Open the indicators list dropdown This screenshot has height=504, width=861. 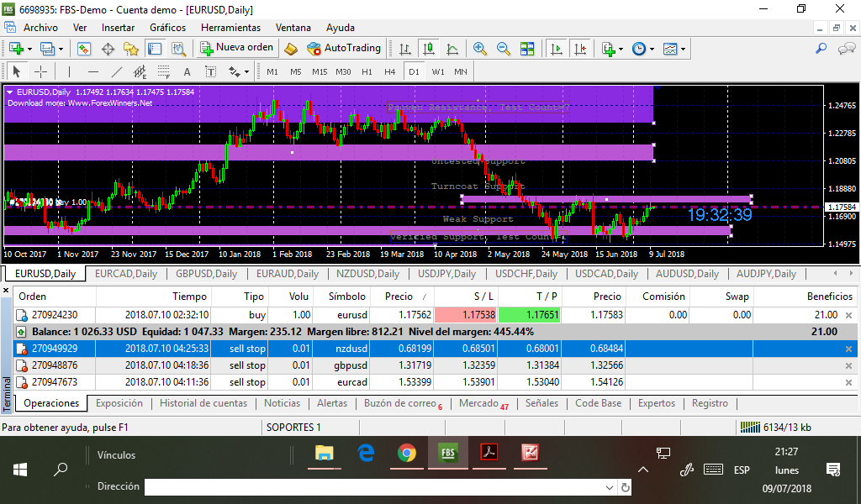(x=621, y=49)
